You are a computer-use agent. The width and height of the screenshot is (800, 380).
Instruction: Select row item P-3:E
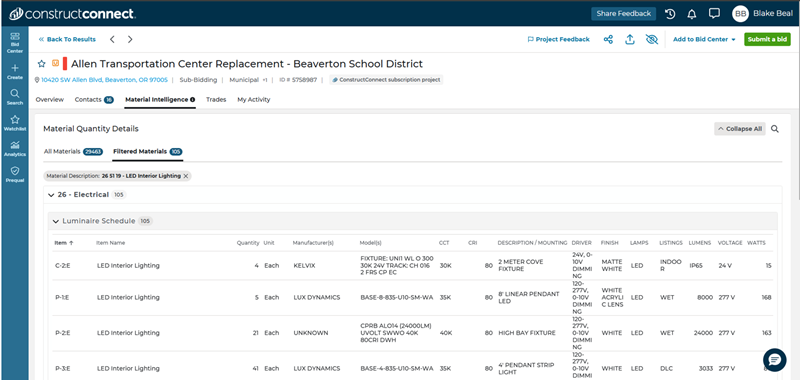[63, 368]
